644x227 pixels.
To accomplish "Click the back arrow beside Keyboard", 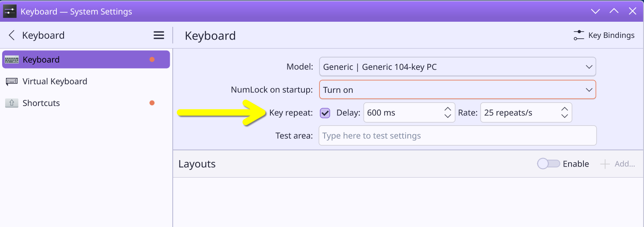I will pos(12,35).
